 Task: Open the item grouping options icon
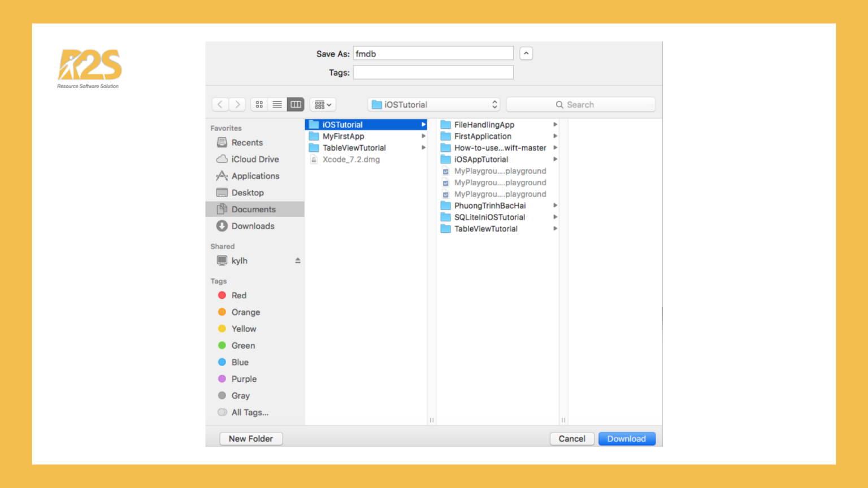pos(322,104)
